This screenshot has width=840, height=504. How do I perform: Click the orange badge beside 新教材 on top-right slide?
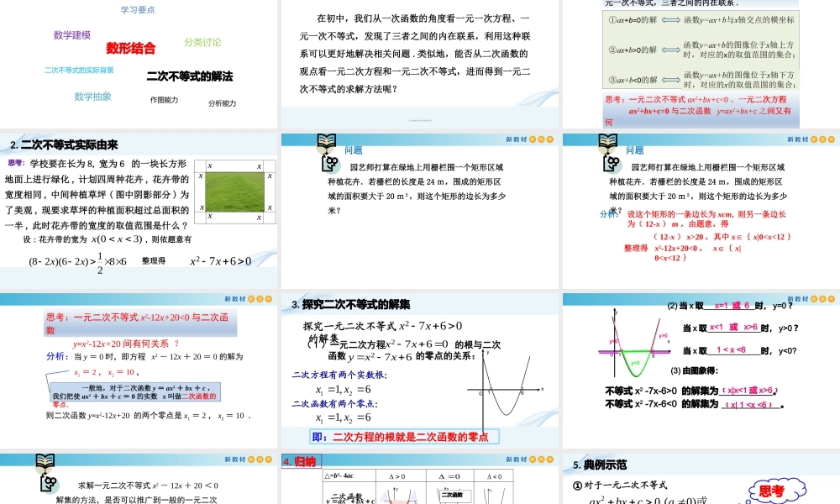(x=813, y=138)
